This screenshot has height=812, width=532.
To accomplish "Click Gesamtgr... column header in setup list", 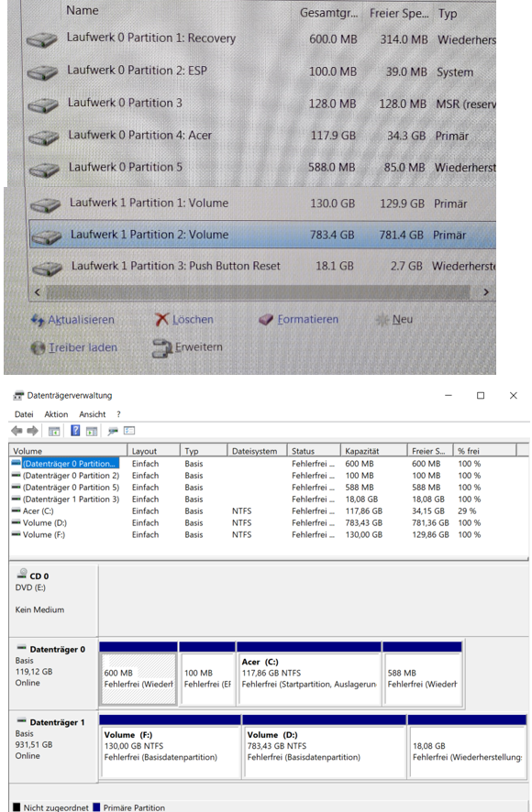I will pyautogui.click(x=328, y=14).
